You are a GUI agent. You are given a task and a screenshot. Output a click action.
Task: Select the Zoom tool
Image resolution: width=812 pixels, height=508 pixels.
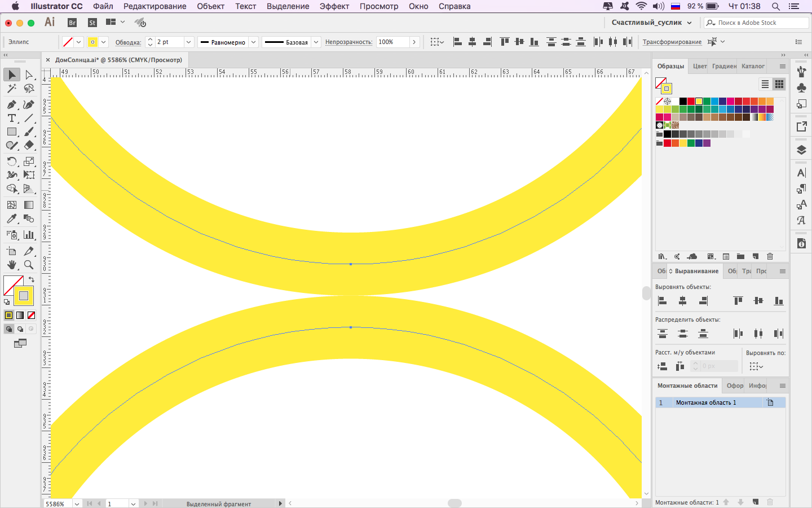point(29,265)
